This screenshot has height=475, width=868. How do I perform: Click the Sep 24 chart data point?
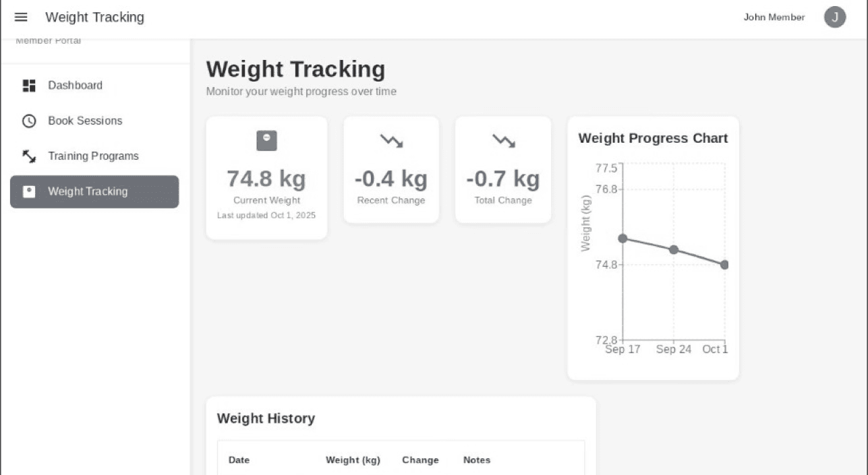(x=674, y=250)
